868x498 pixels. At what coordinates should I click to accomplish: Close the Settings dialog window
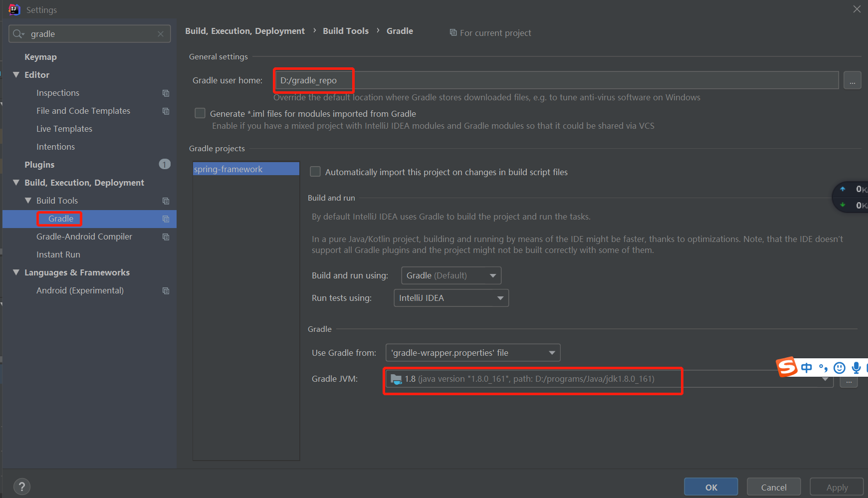[x=857, y=9]
